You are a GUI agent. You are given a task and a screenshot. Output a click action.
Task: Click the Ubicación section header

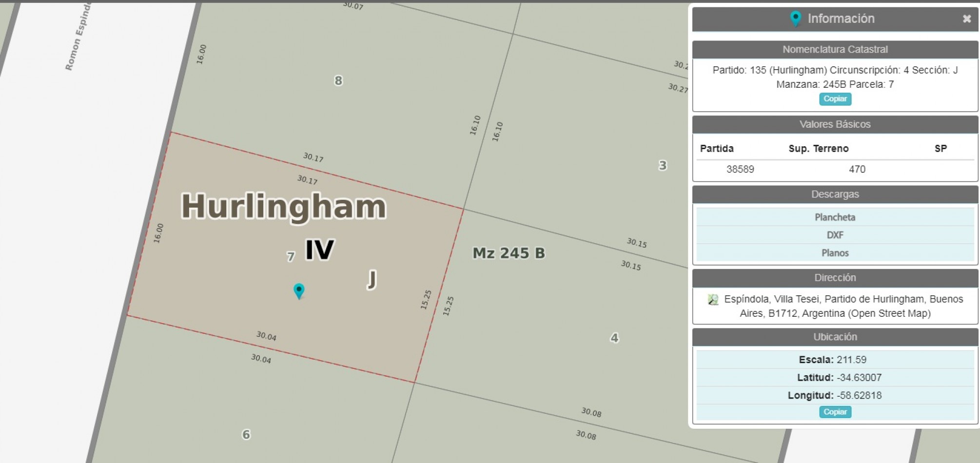[x=835, y=337]
